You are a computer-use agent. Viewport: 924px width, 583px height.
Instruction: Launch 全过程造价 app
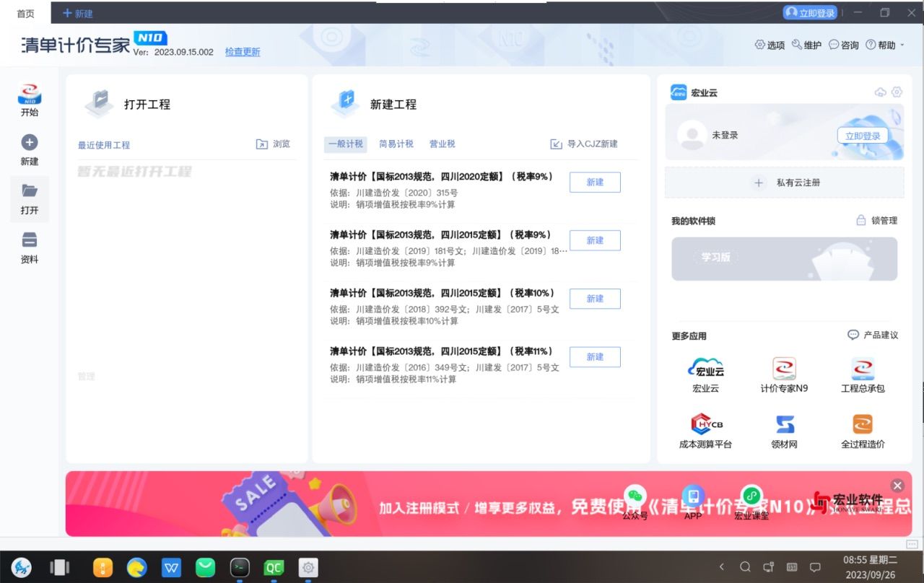coord(863,431)
